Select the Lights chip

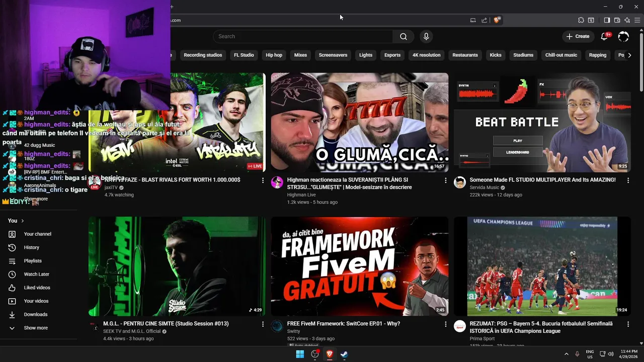366,55
